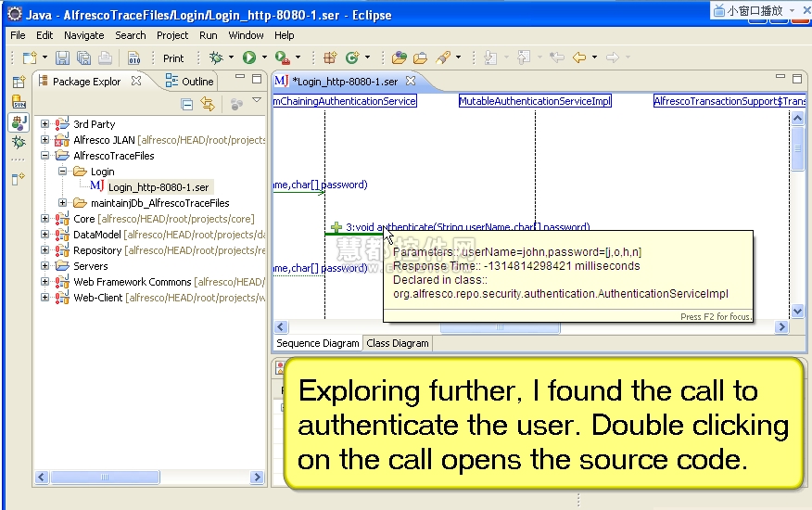The image size is (812, 510).
Task: Collapse the Login folder node
Action: pos(63,171)
